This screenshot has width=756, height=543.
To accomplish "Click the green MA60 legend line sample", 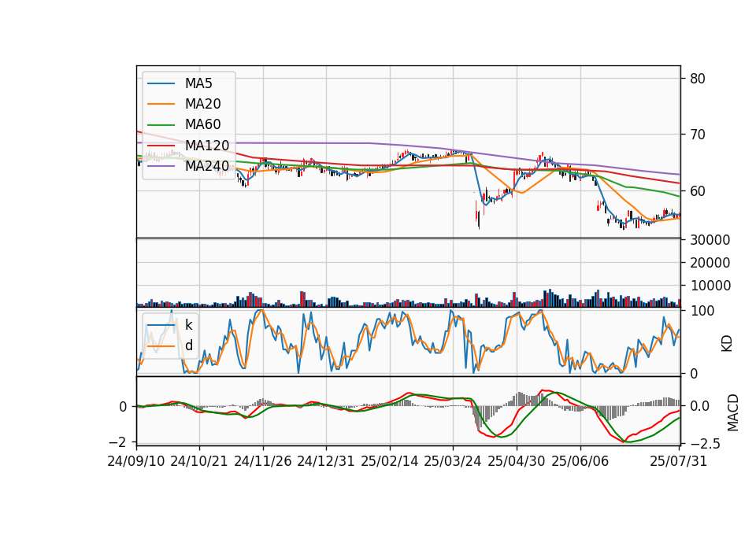I will click(x=161, y=125).
